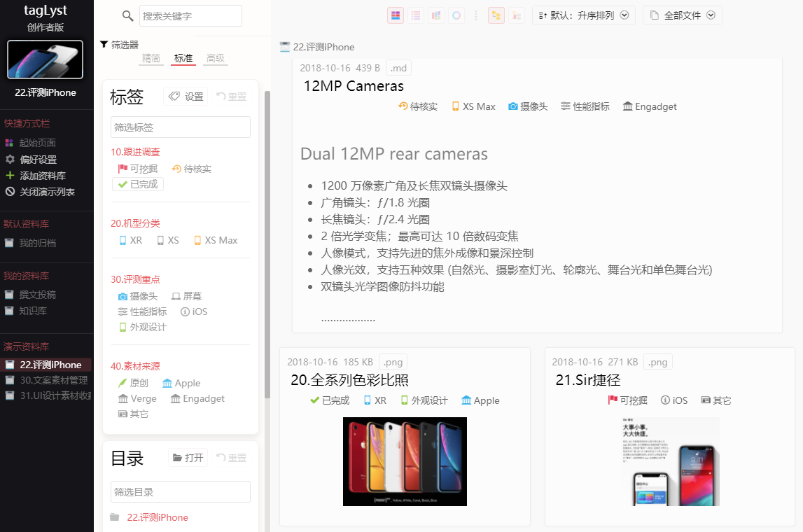Click 添加资料库 to add a library
The image size is (803, 532).
point(35,176)
